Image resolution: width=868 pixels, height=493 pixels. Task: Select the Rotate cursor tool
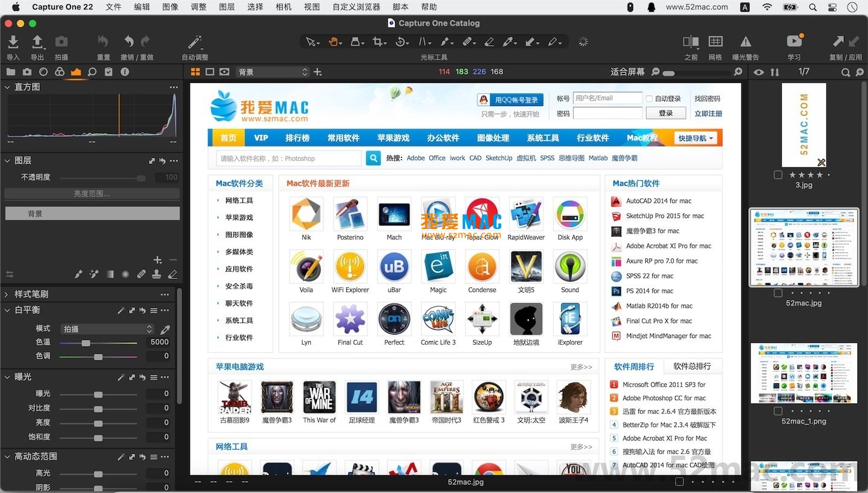coord(402,42)
